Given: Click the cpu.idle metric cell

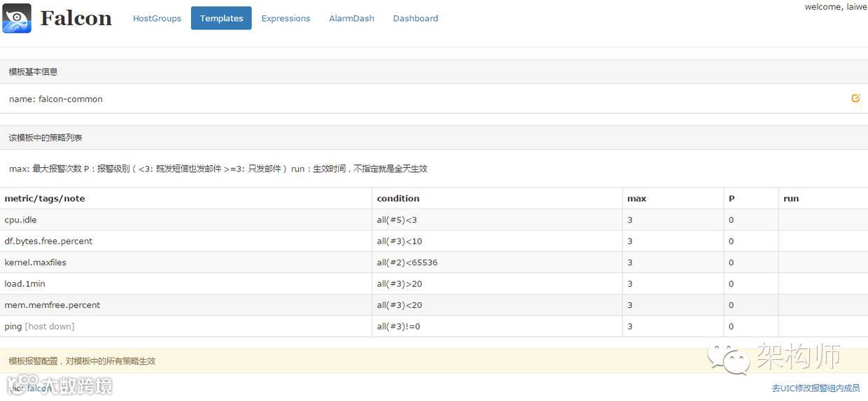Looking at the screenshot, I should 186,220.
